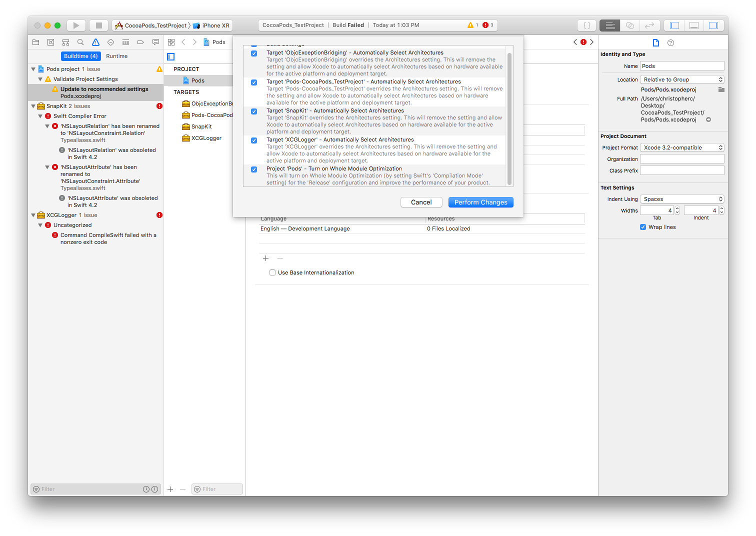The height and width of the screenshot is (536, 756).
Task: Open the Location dropdown
Action: [682, 79]
